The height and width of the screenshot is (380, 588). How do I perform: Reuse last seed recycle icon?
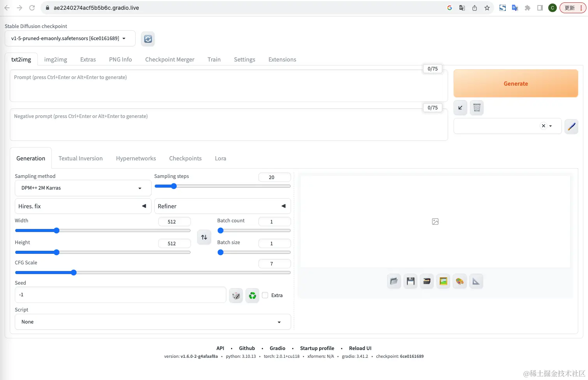(253, 296)
